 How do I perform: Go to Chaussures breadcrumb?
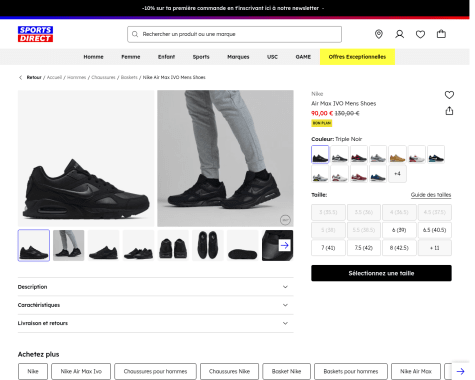[x=103, y=77]
